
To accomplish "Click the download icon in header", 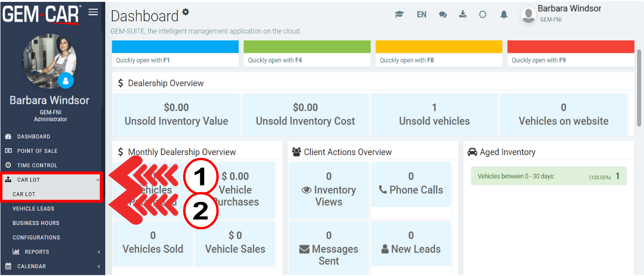I will click(463, 14).
